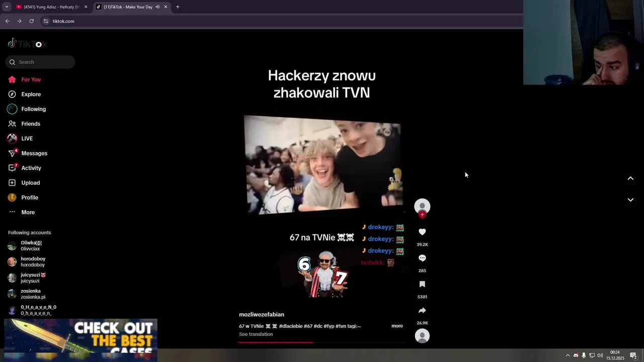Open the tab search dropdown
The height and width of the screenshot is (362, 644).
(x=7, y=7)
